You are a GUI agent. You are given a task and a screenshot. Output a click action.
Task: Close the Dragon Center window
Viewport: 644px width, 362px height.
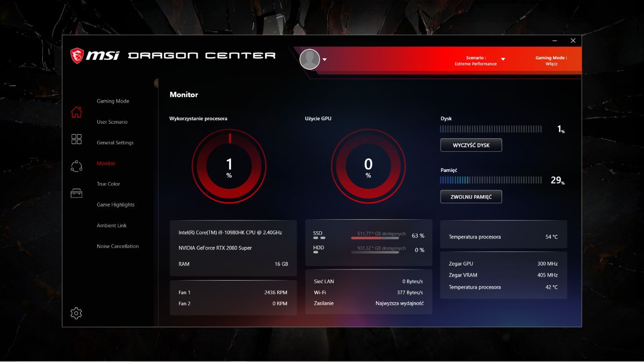[x=573, y=41]
